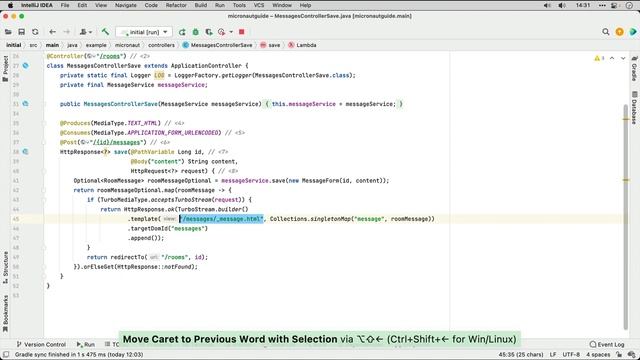Click the warning indicator in editor corner

pyautogui.click(x=599, y=58)
